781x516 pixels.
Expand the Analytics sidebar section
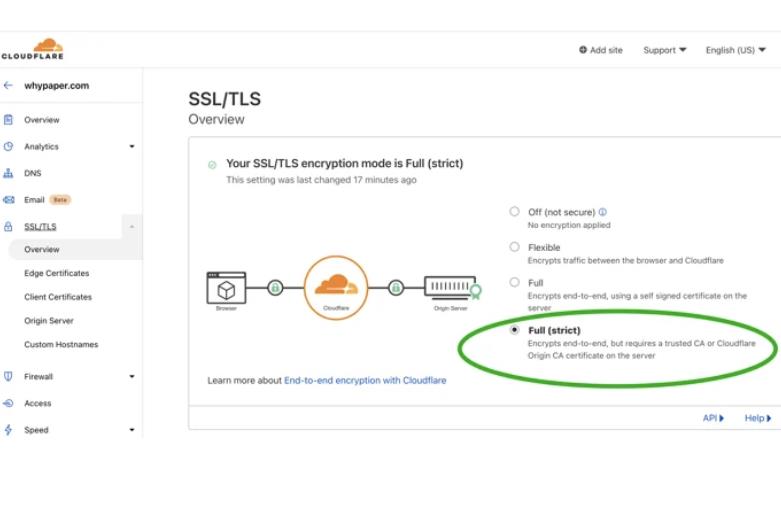point(132,147)
